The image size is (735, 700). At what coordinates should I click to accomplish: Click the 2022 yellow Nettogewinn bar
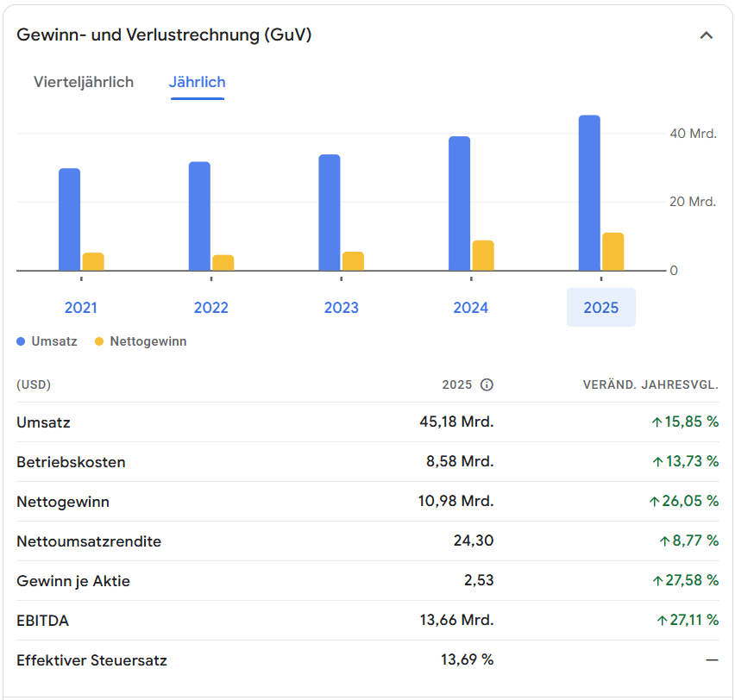point(223,262)
